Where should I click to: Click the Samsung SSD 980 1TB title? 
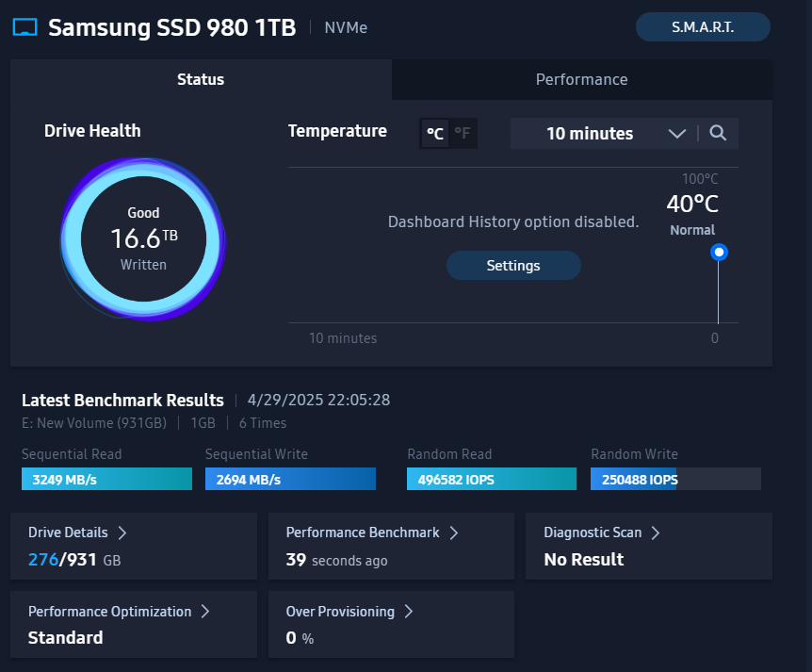172,27
